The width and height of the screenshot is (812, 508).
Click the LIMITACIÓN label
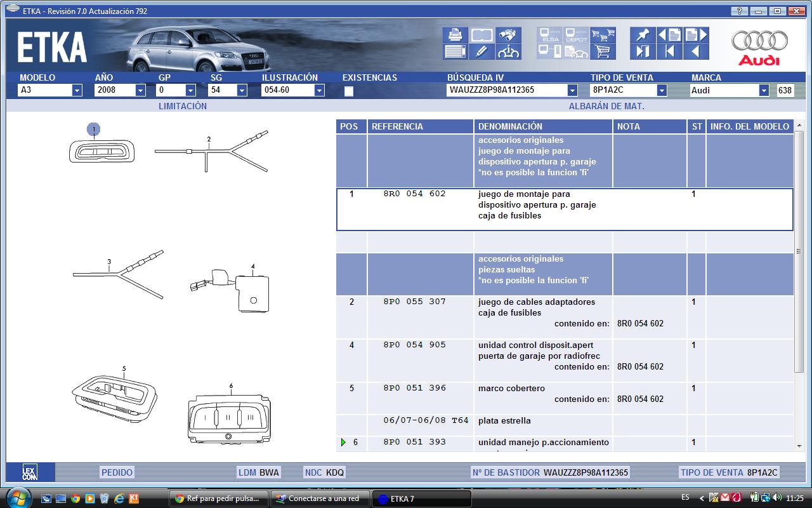click(183, 106)
